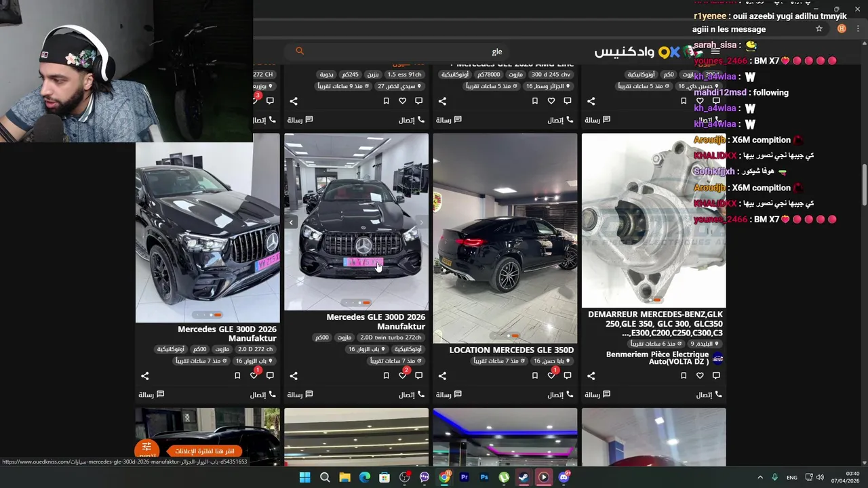Open the LOCATION MERCEDES GLE 350D title
The image size is (868, 488).
pos(511,350)
